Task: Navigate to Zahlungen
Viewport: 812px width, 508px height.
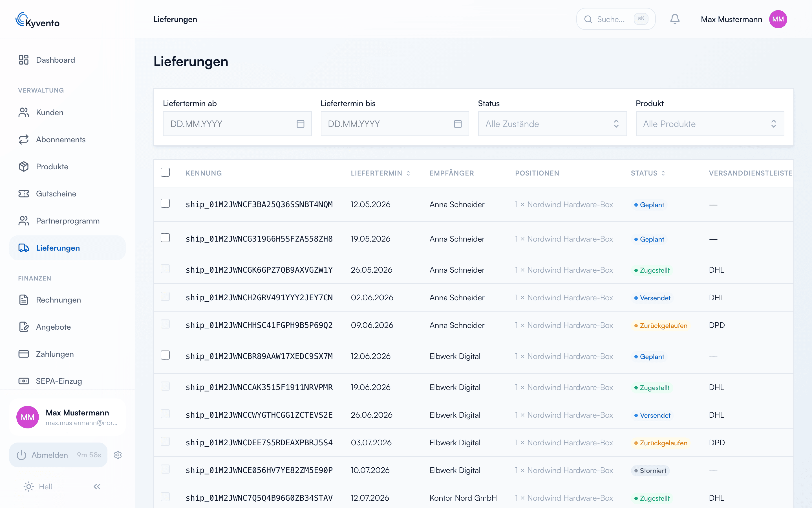Action: (67, 354)
